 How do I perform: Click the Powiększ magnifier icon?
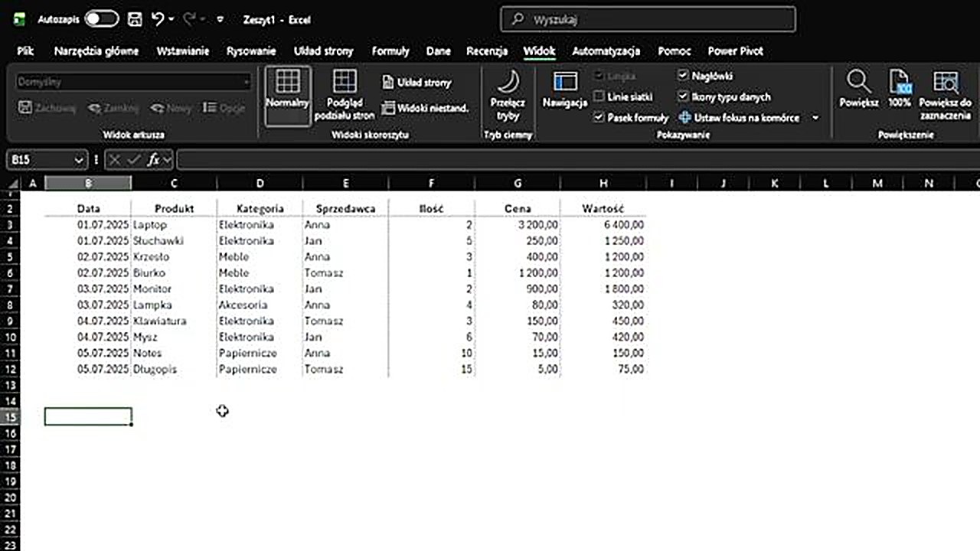858,83
